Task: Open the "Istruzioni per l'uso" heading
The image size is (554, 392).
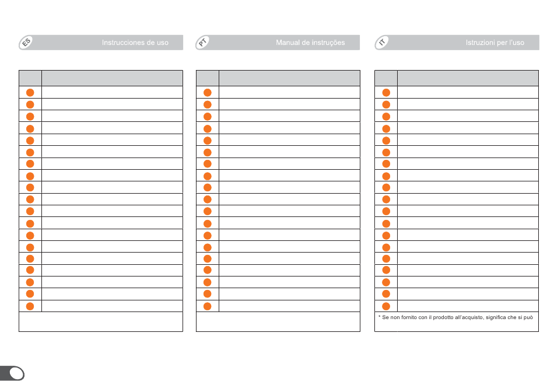Action: pyautogui.click(x=495, y=43)
